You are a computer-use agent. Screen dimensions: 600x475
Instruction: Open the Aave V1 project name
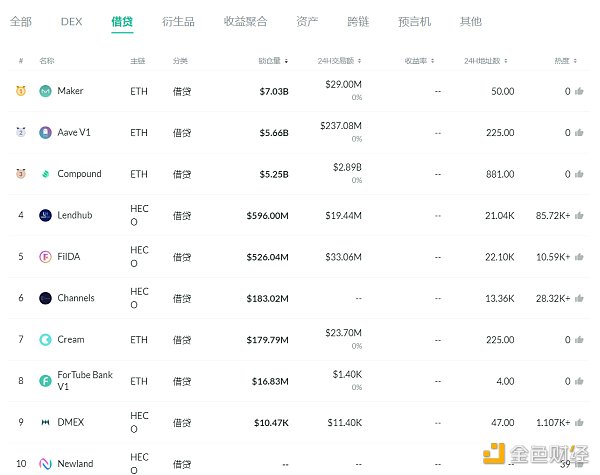(x=74, y=132)
